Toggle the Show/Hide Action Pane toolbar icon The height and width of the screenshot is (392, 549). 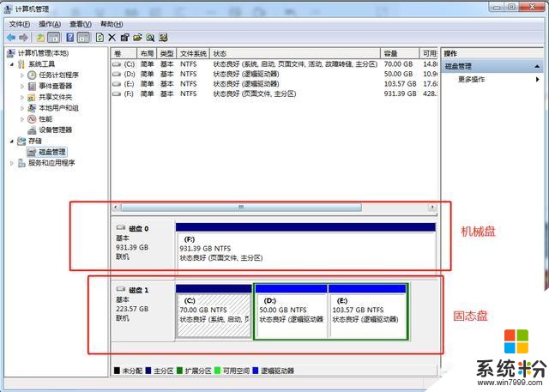point(84,37)
